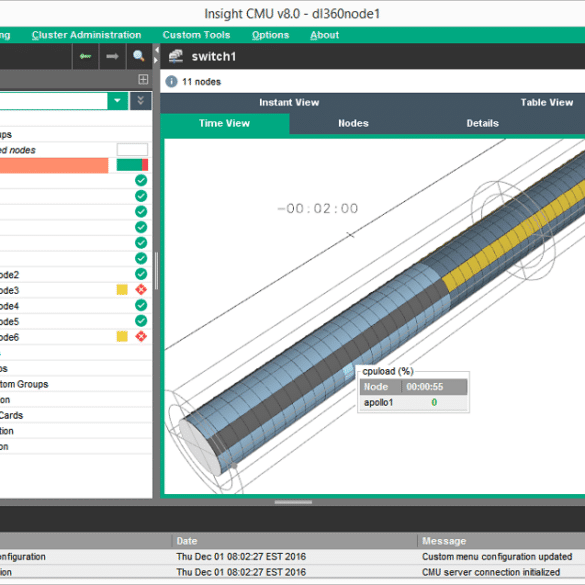585x585 pixels.
Task: Click the green check status icon for ode5
Action: [141, 321]
